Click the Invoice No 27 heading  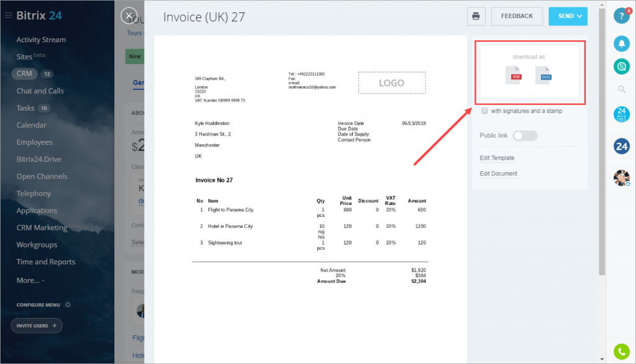(214, 180)
